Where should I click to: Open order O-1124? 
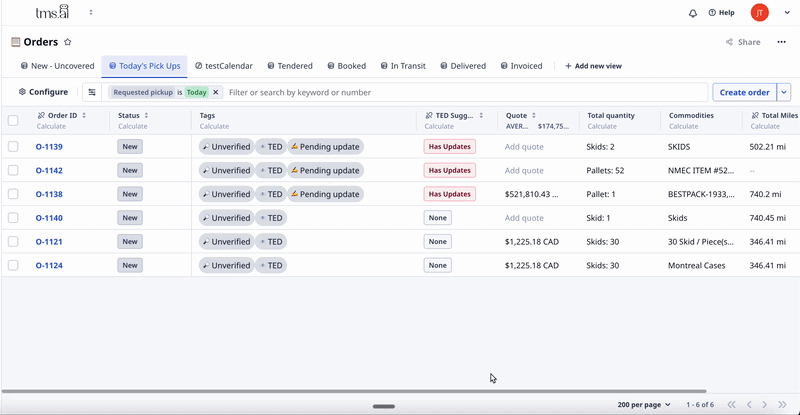pyautogui.click(x=49, y=265)
